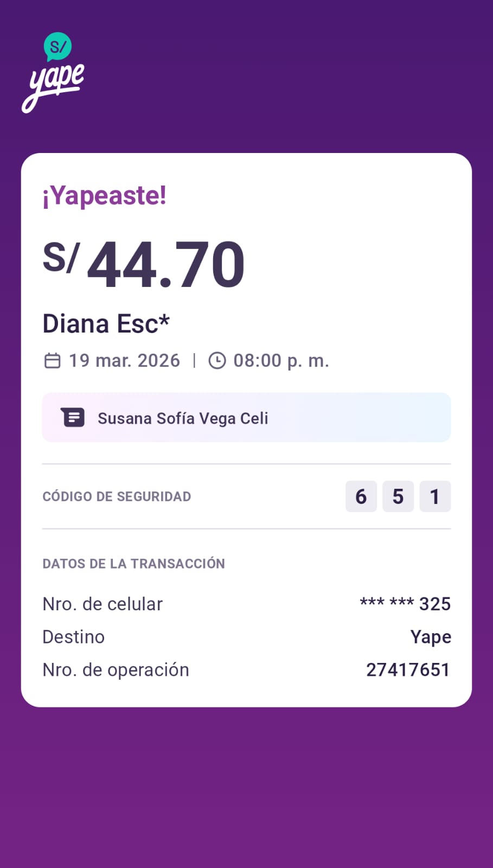Tap security code digit 6

tap(361, 496)
